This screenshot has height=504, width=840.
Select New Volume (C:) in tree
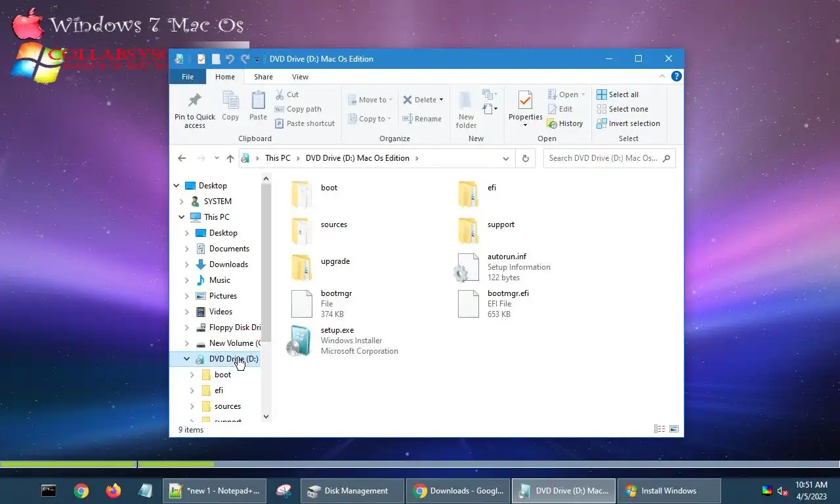coord(228,343)
